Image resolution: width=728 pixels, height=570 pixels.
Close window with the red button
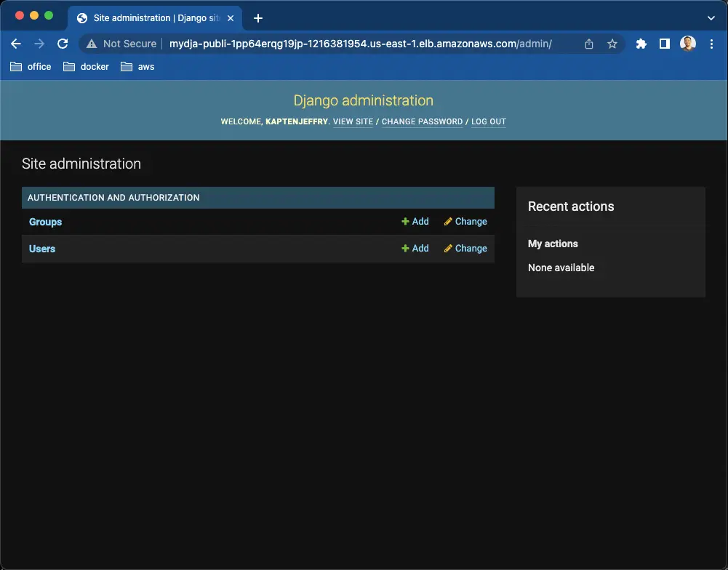pos(20,15)
